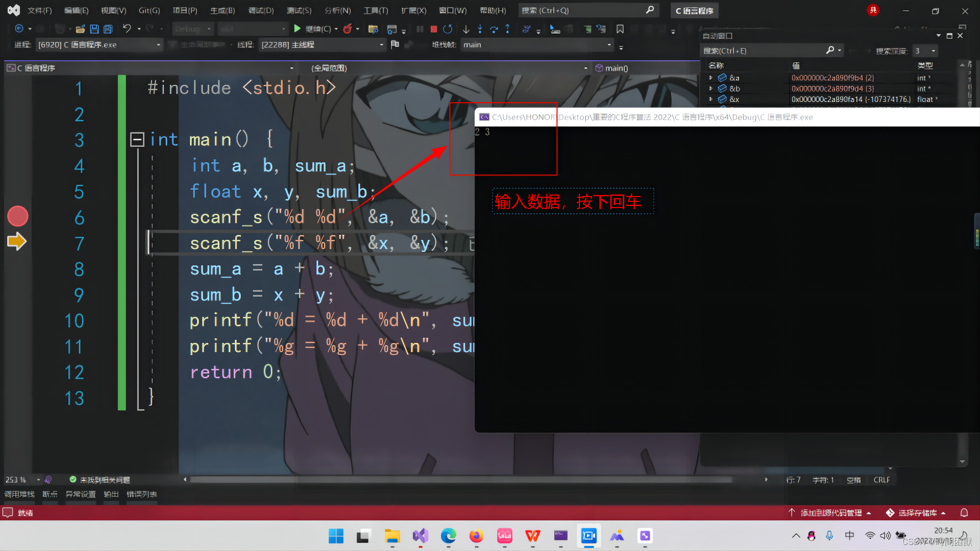The image size is (980, 551).
Task: Collapse the main function fold box
Action: tap(137, 139)
